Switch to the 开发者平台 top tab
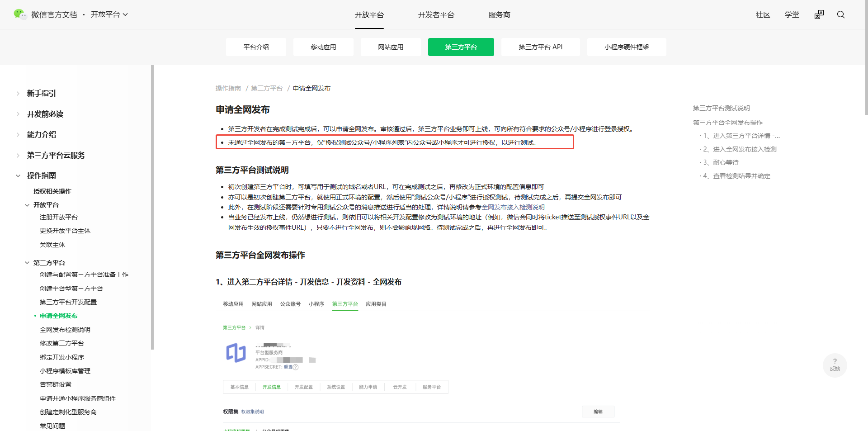 (436, 15)
